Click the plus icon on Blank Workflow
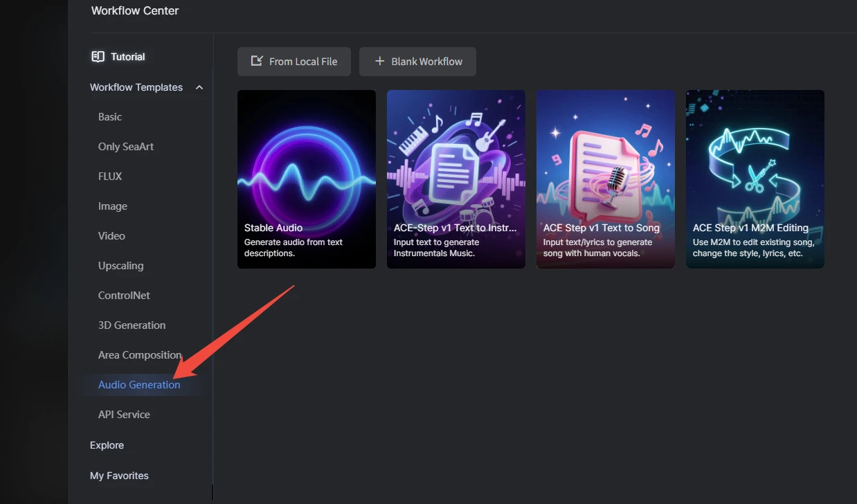The width and height of the screenshot is (857, 504). click(379, 61)
